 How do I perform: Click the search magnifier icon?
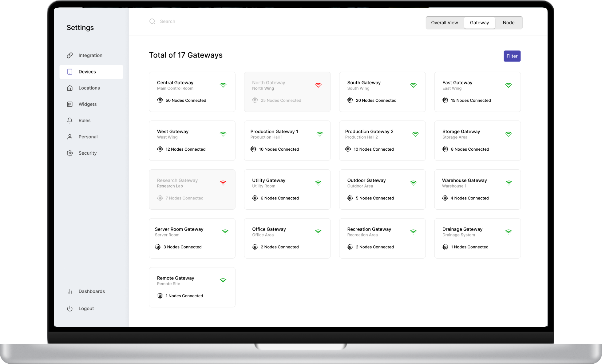pos(152,21)
